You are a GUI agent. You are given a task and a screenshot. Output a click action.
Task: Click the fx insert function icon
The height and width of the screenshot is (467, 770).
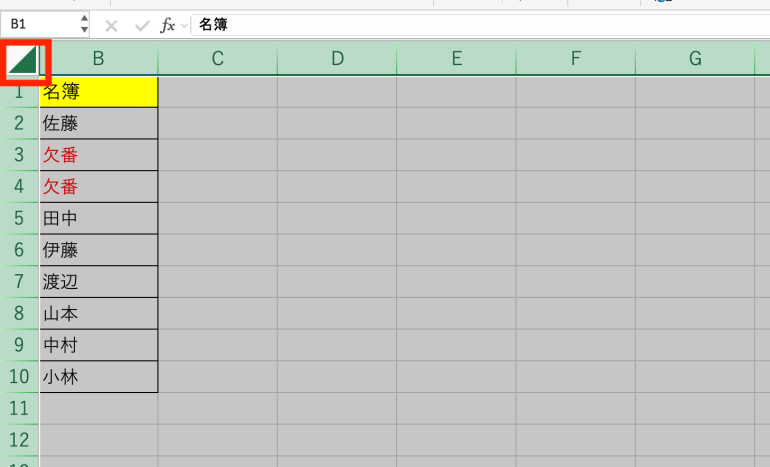coord(168,25)
